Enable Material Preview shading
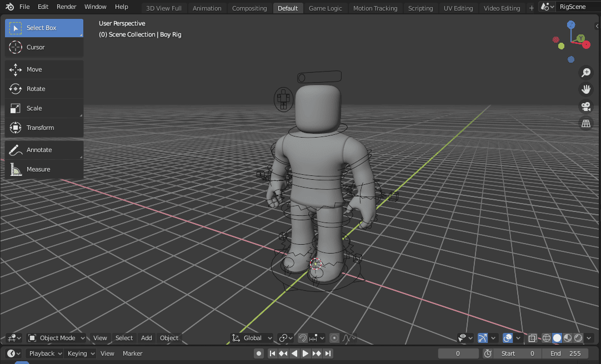The image size is (601, 364). [x=567, y=337]
